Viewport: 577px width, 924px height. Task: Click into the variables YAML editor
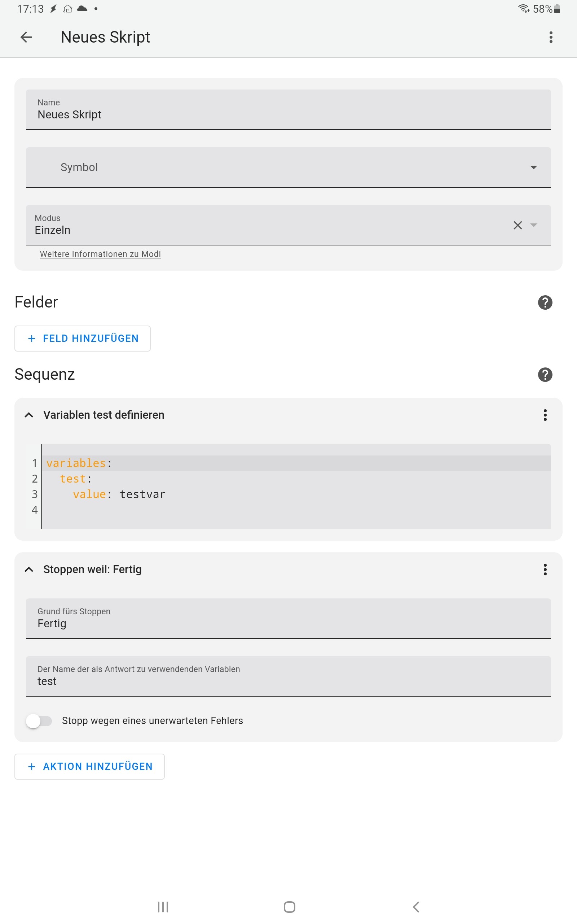[x=296, y=487]
